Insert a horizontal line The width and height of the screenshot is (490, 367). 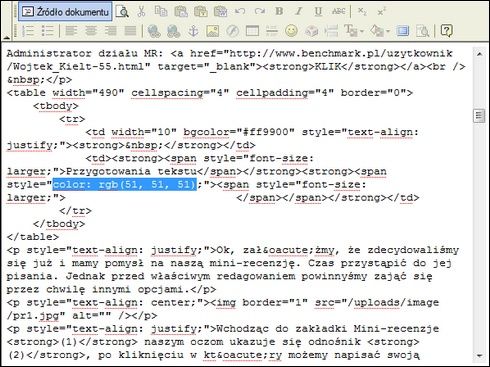point(272,31)
